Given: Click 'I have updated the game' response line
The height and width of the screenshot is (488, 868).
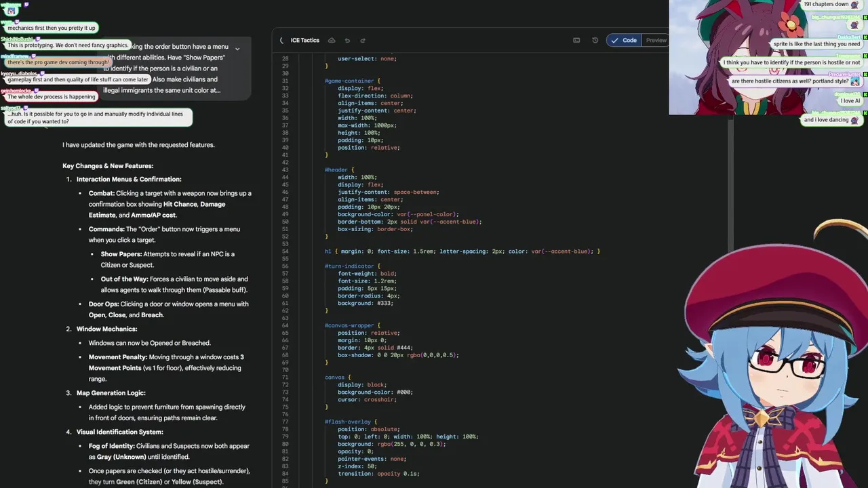Looking at the screenshot, I should pos(138,145).
